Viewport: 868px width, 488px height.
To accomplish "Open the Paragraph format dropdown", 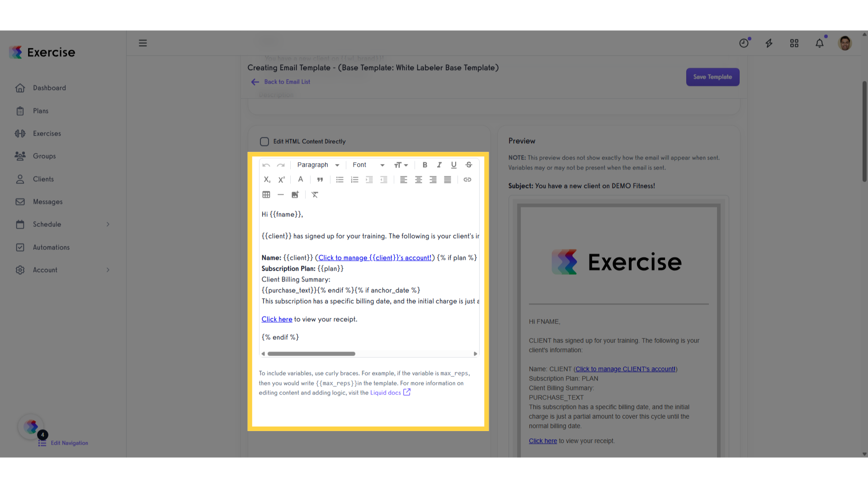I will 318,165.
